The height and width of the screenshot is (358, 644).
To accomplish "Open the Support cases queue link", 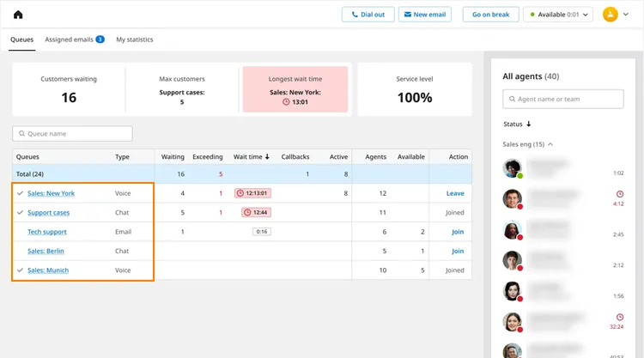I will [48, 213].
